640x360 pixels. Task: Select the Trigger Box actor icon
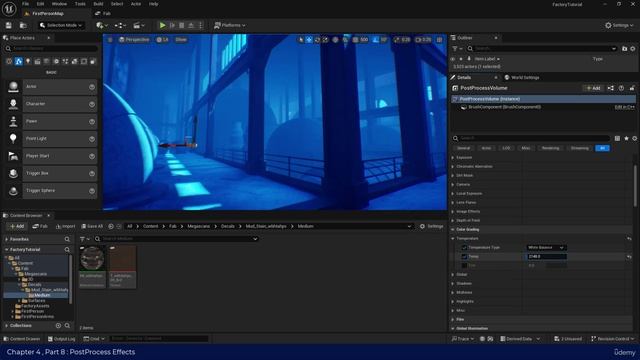[x=13, y=173]
